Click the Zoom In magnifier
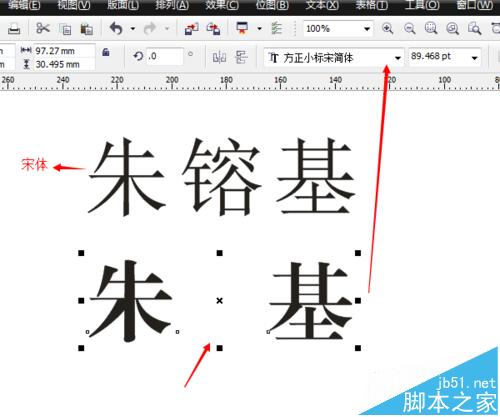This screenshot has height=417, width=500. point(388,29)
